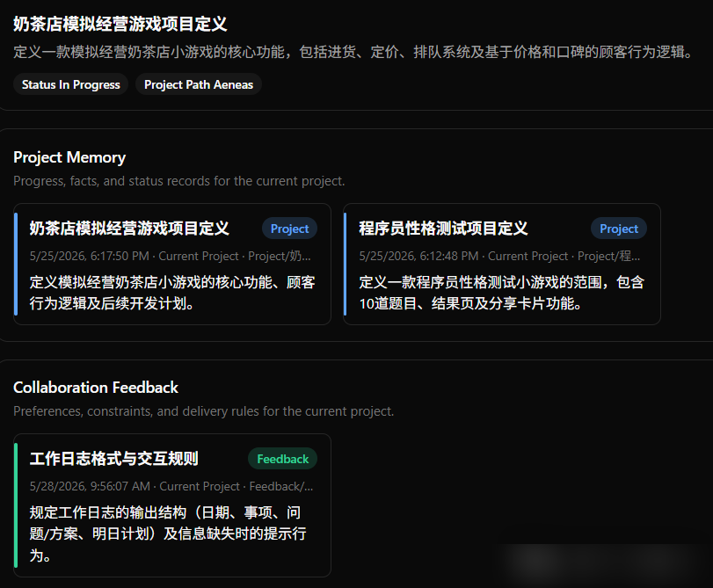Click the green accent bar of the 工作日志 card
This screenshot has width=713, height=588.
[16, 505]
